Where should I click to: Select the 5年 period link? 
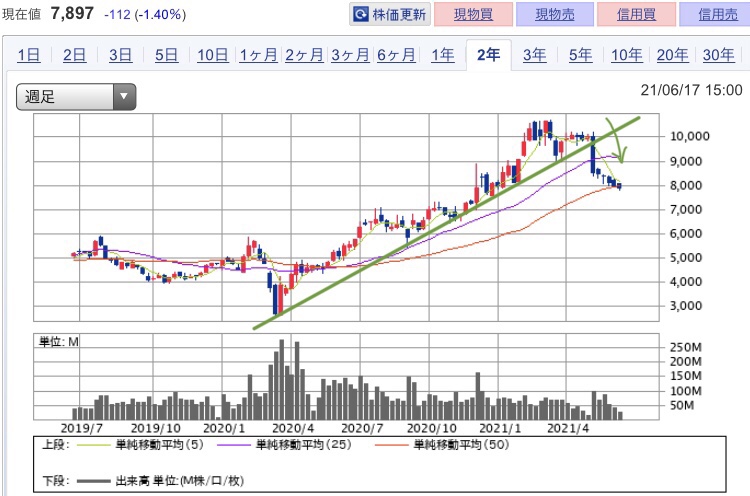click(x=580, y=55)
